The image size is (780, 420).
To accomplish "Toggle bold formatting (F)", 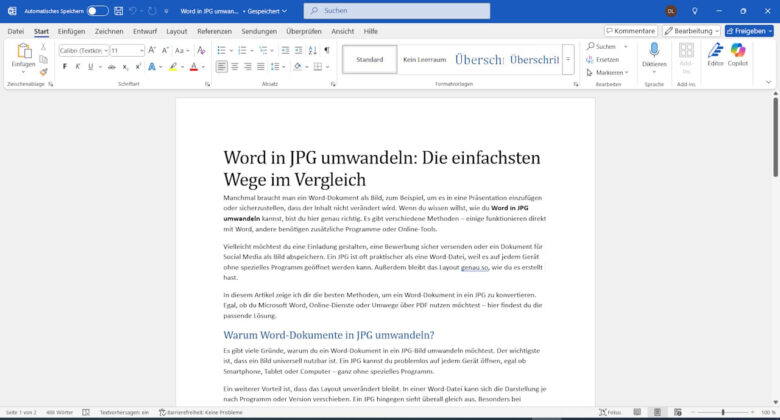I will [x=65, y=67].
